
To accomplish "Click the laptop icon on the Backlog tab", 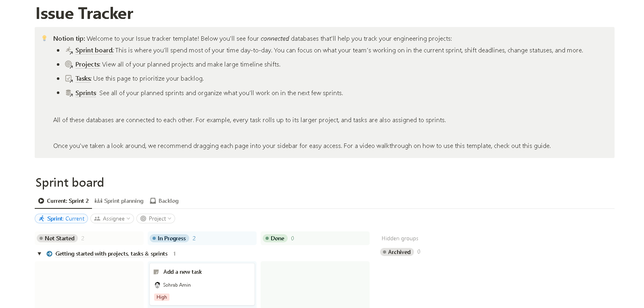I will (153, 200).
